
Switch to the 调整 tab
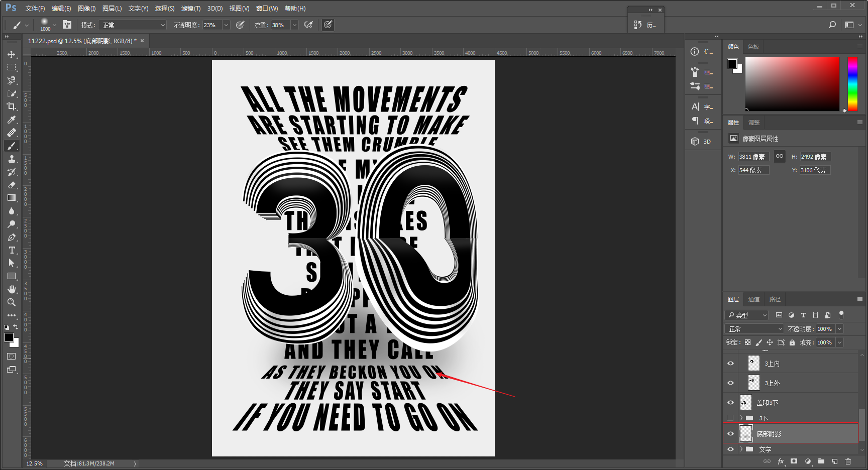(x=754, y=123)
